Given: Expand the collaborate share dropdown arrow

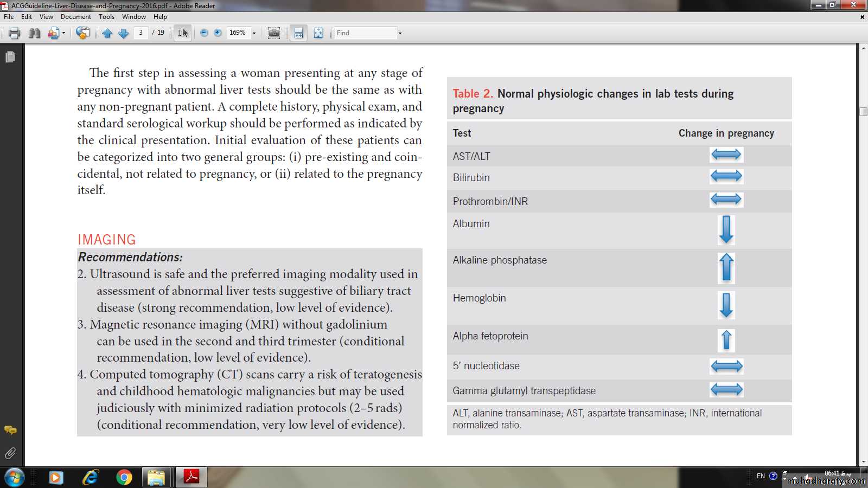Looking at the screenshot, I should click(63, 33).
